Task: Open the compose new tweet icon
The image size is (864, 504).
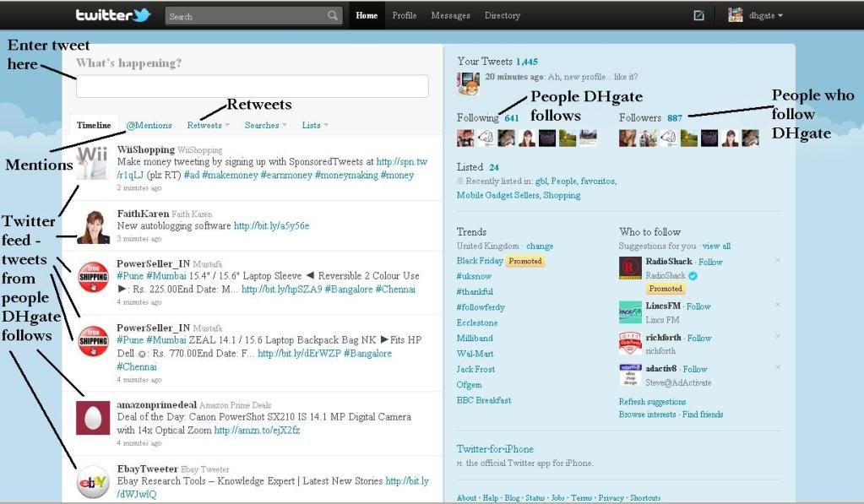Action: 698,15
